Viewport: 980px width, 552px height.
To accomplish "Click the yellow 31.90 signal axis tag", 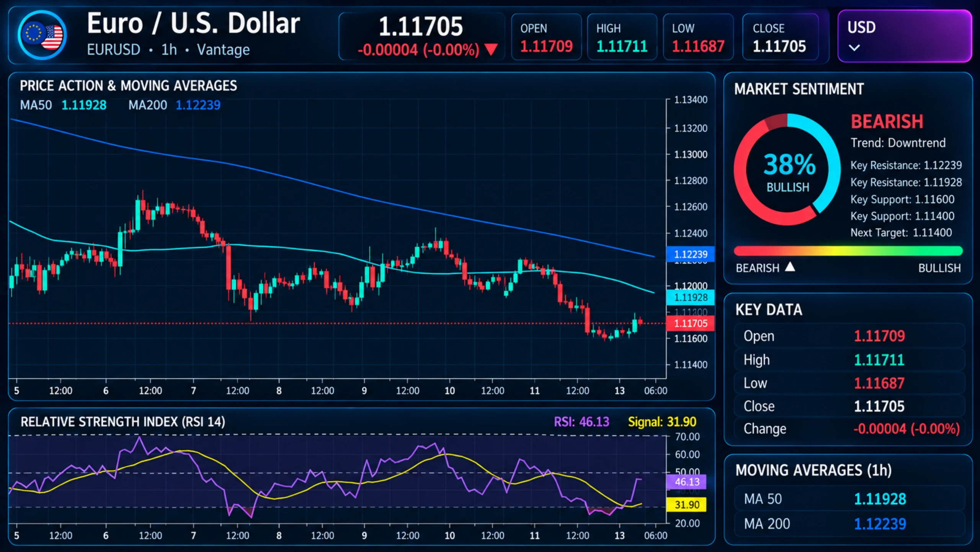I will pos(686,504).
